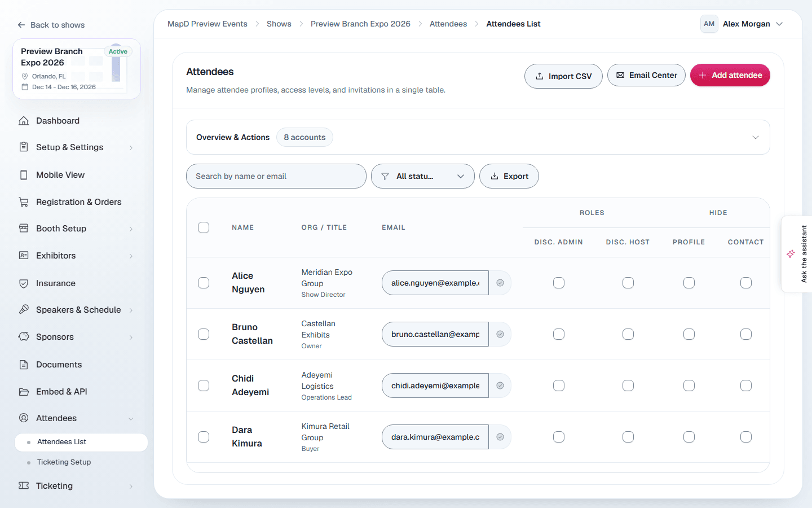The width and height of the screenshot is (812, 508).
Task: Open the All status filter dropdown
Action: (423, 176)
